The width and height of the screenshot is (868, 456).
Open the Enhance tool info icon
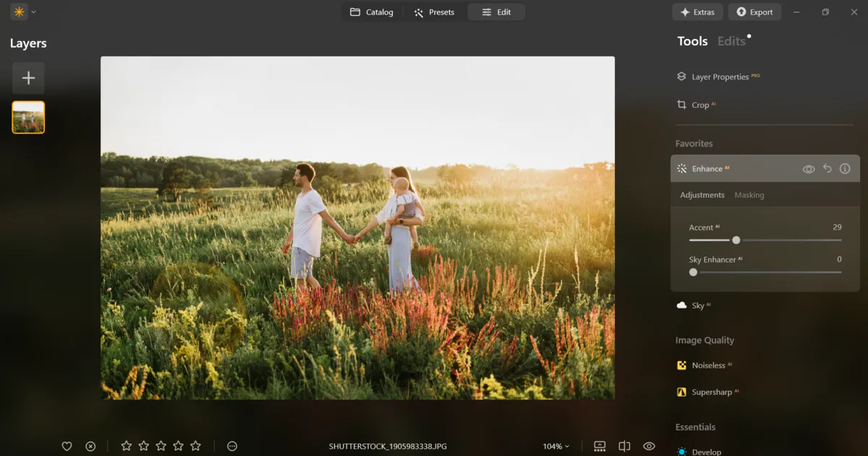[x=845, y=169]
